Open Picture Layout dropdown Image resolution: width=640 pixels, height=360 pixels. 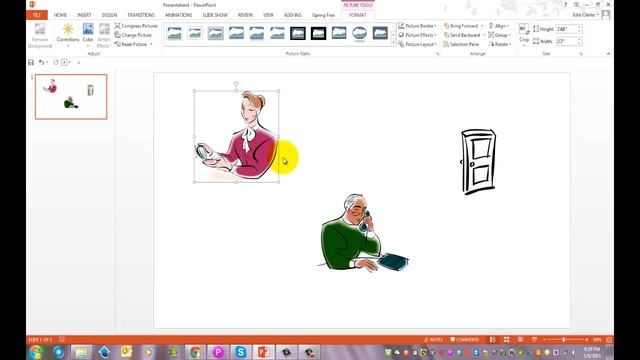[417, 44]
